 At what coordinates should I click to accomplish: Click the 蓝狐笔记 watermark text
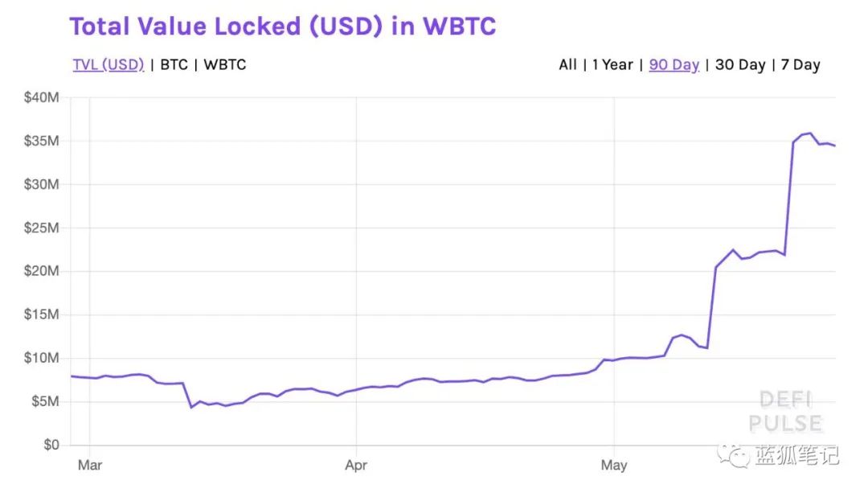[796, 455]
